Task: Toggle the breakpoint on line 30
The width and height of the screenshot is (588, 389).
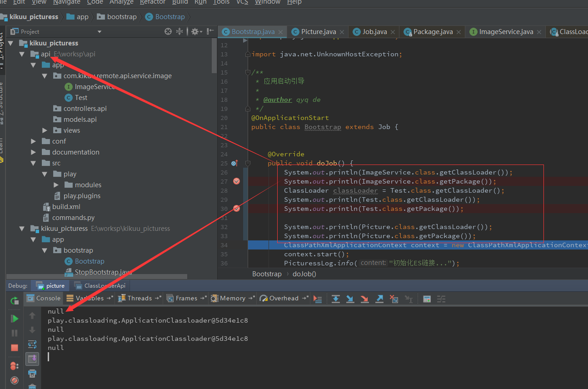Action: pos(236,209)
